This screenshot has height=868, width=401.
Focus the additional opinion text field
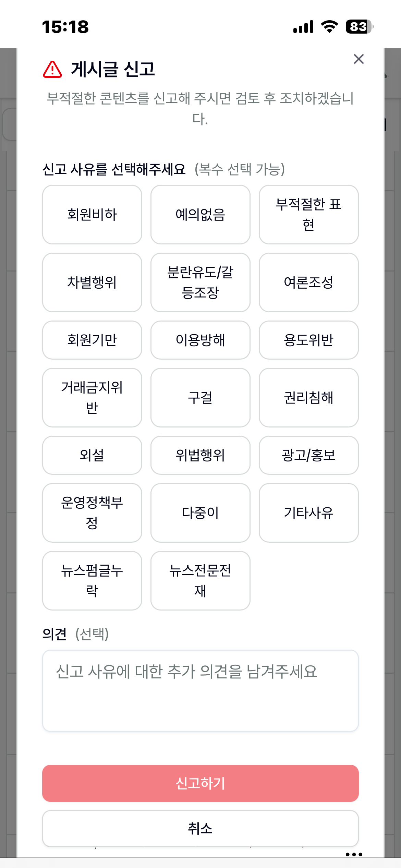tap(200, 691)
